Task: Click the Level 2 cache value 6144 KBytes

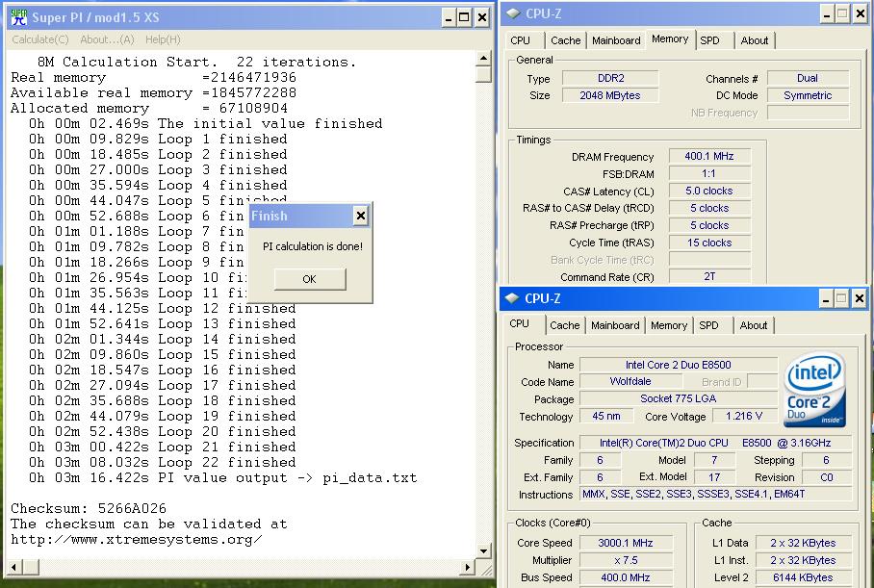Action: 803,578
